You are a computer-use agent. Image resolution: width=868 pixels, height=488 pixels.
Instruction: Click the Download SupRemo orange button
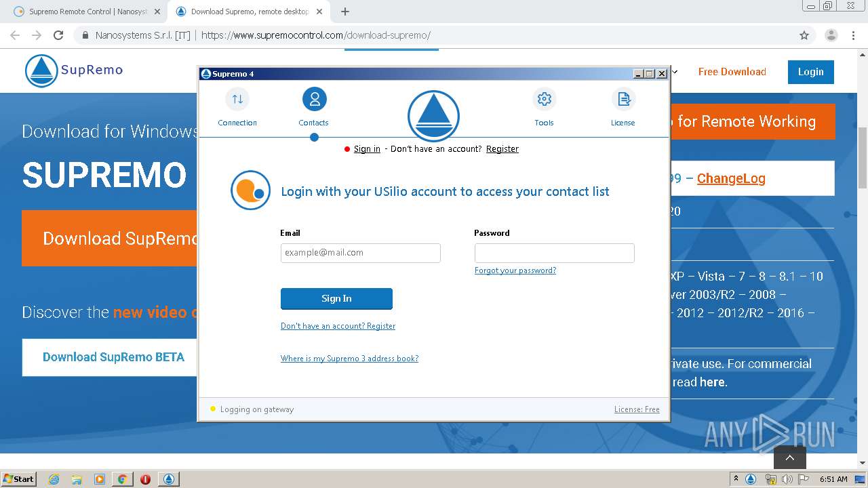coord(110,239)
